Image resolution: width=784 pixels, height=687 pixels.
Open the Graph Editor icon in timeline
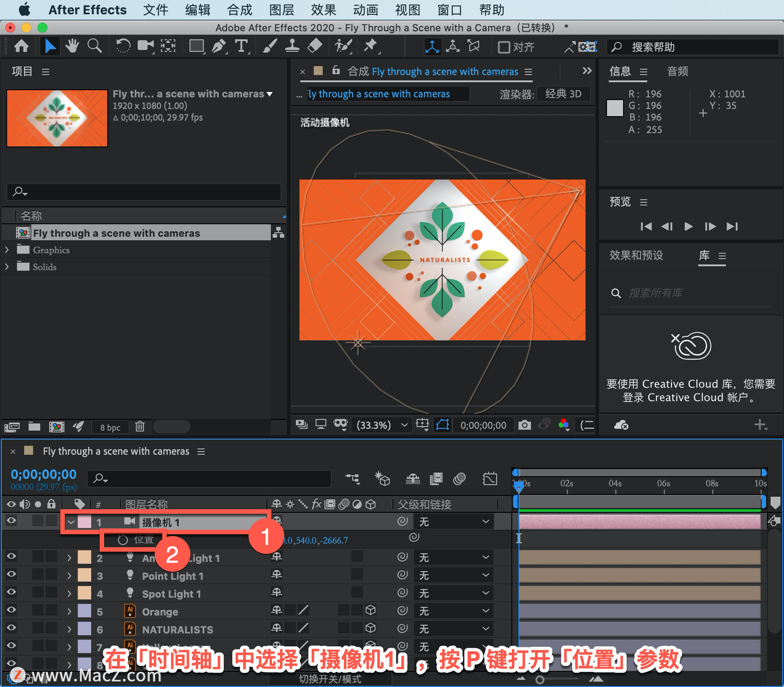point(490,479)
